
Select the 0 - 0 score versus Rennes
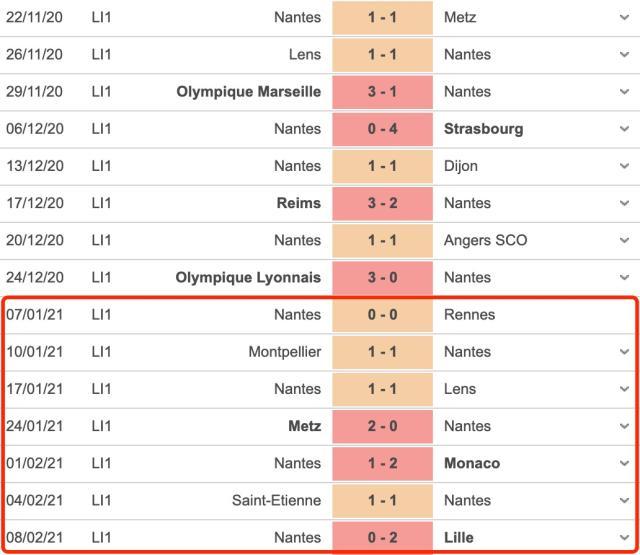(382, 315)
